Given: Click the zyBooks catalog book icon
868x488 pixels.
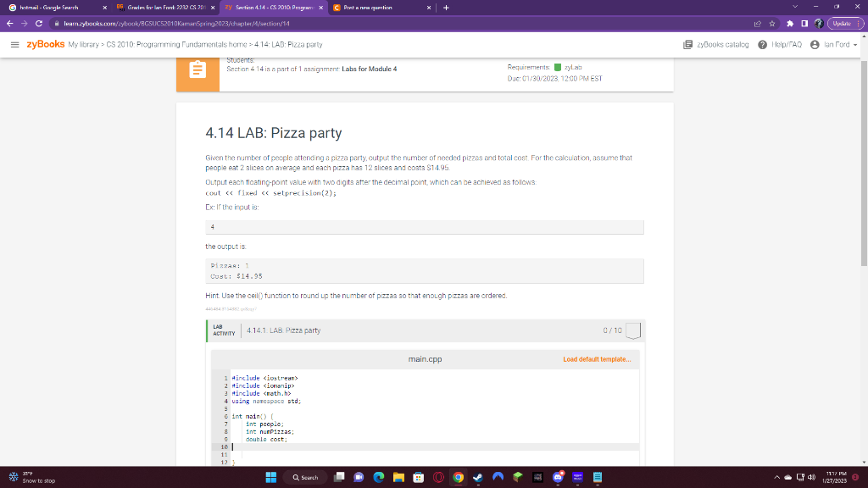Looking at the screenshot, I should click(688, 45).
